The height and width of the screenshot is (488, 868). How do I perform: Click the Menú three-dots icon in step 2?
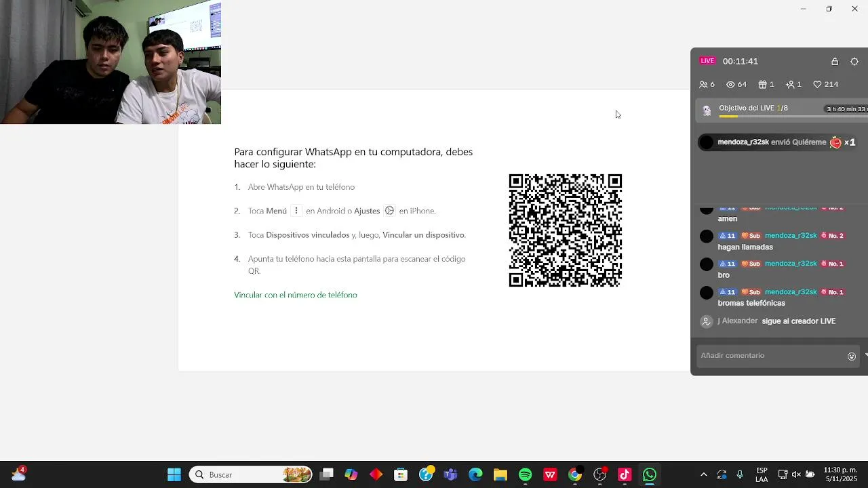point(296,211)
